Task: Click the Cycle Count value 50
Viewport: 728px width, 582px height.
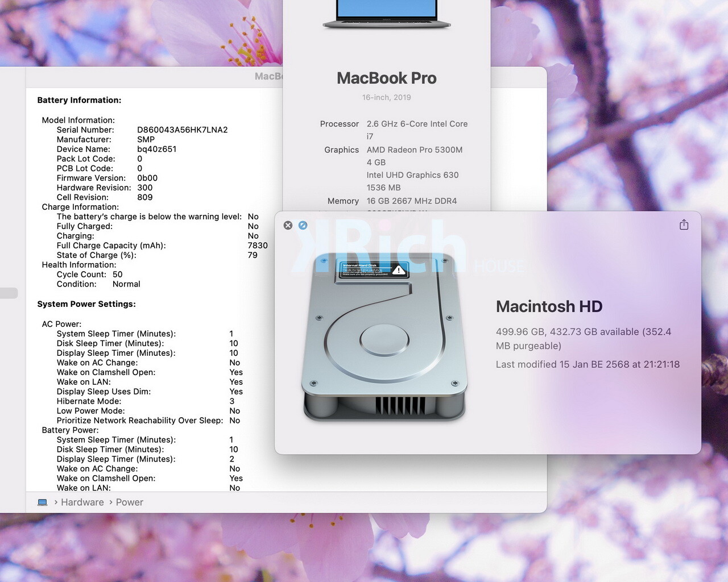Action: pos(118,275)
